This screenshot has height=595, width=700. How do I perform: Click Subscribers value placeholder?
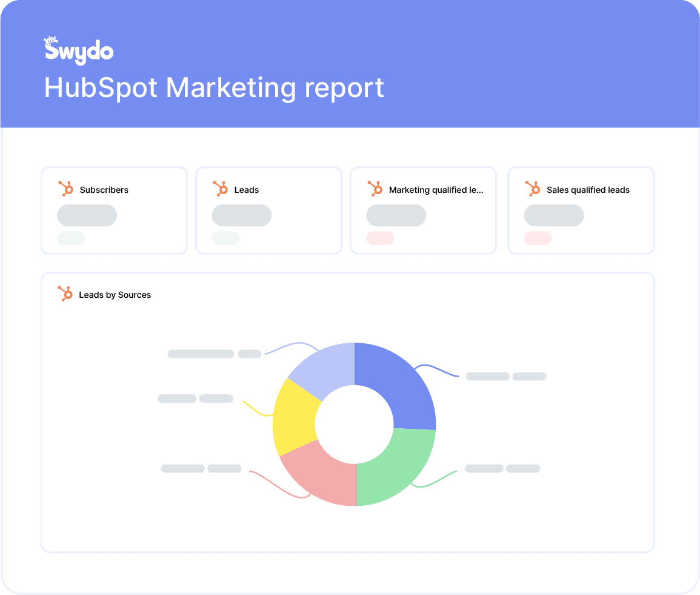87,215
